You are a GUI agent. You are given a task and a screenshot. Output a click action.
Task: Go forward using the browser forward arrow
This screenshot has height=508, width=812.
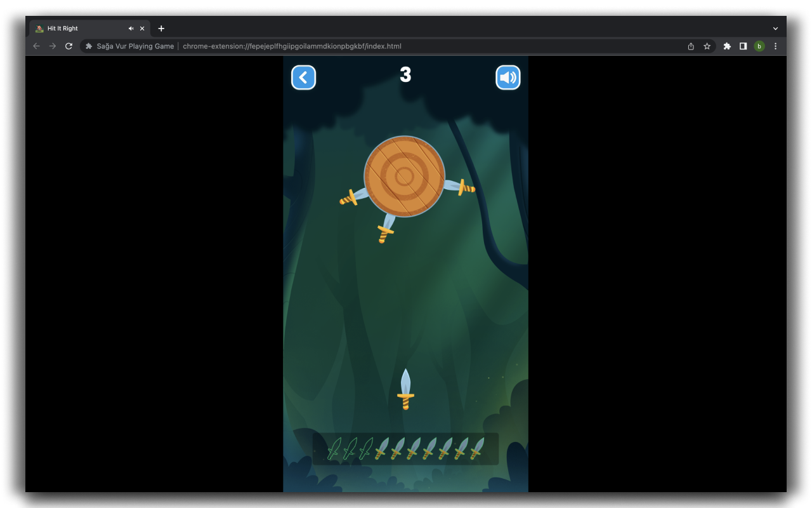53,46
